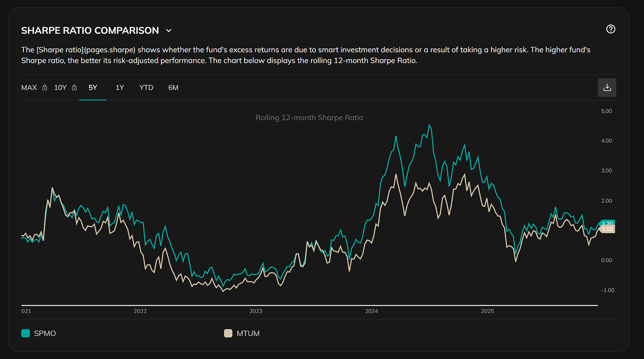Image resolution: width=644 pixels, height=359 pixels.
Task: Open the help question mark icon
Action: (x=611, y=29)
